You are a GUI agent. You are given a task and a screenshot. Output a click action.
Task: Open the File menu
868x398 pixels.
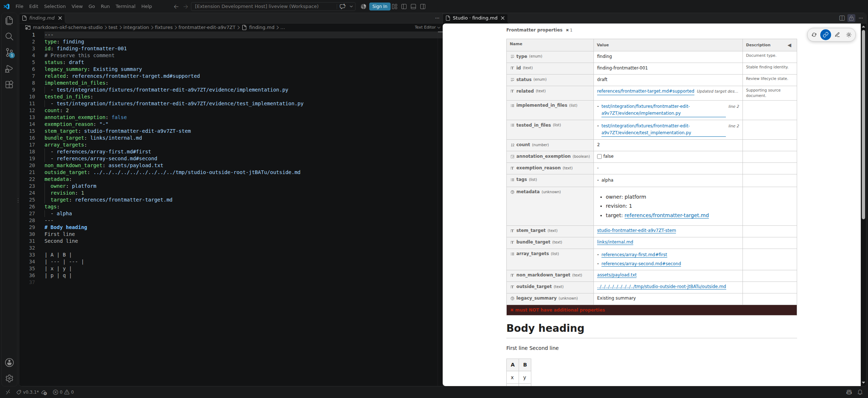20,6
